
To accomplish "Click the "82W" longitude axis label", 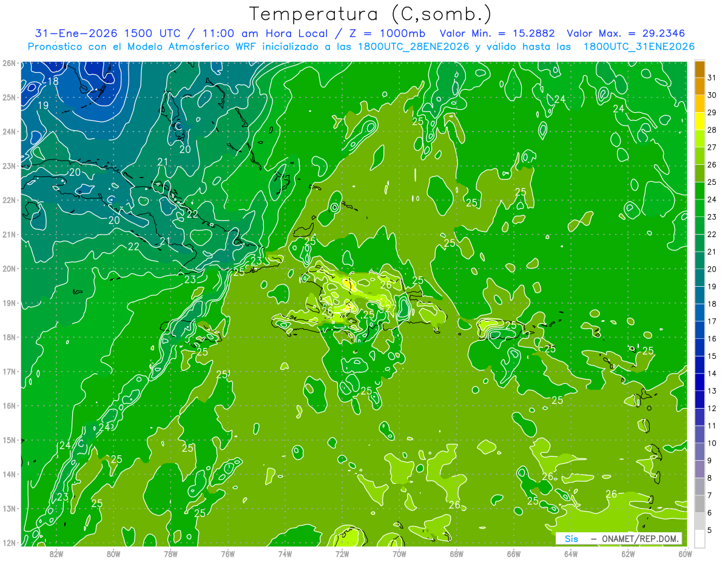I will [x=56, y=553].
